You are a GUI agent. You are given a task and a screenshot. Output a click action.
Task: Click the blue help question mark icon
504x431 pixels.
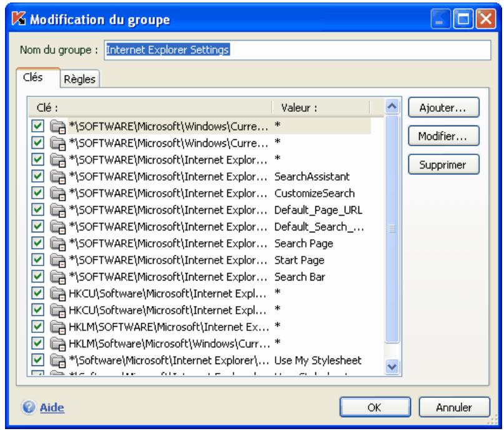(29, 407)
